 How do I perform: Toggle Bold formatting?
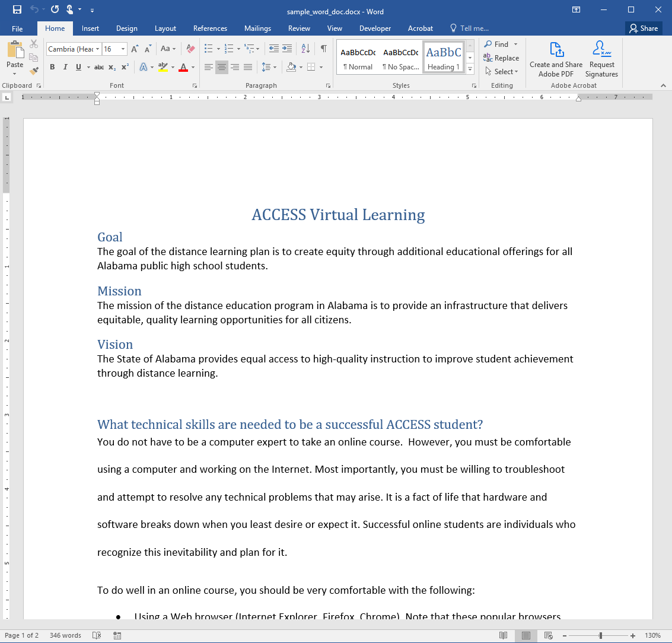coord(52,68)
